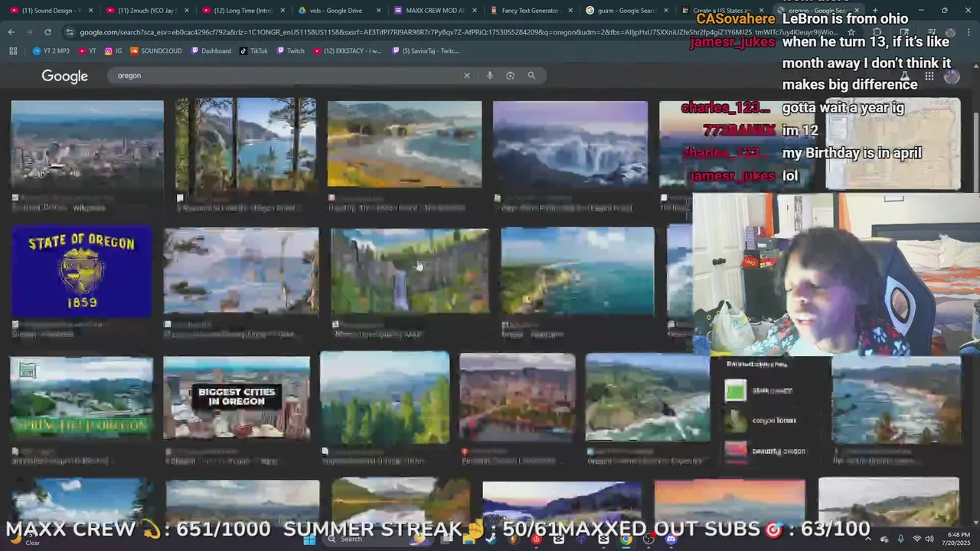Open the aerial blue coastline image
980x551 pixels.
tap(578, 271)
